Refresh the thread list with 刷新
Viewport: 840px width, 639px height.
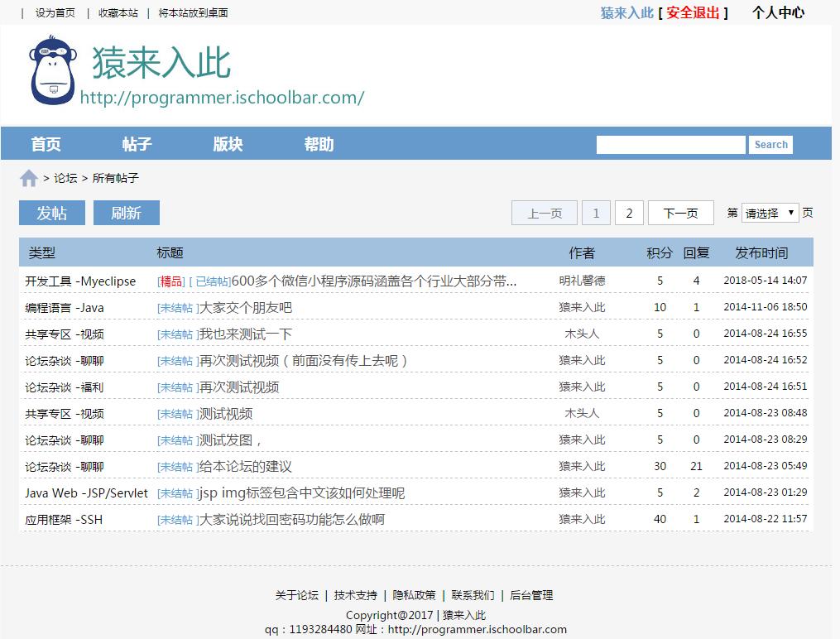click(126, 213)
